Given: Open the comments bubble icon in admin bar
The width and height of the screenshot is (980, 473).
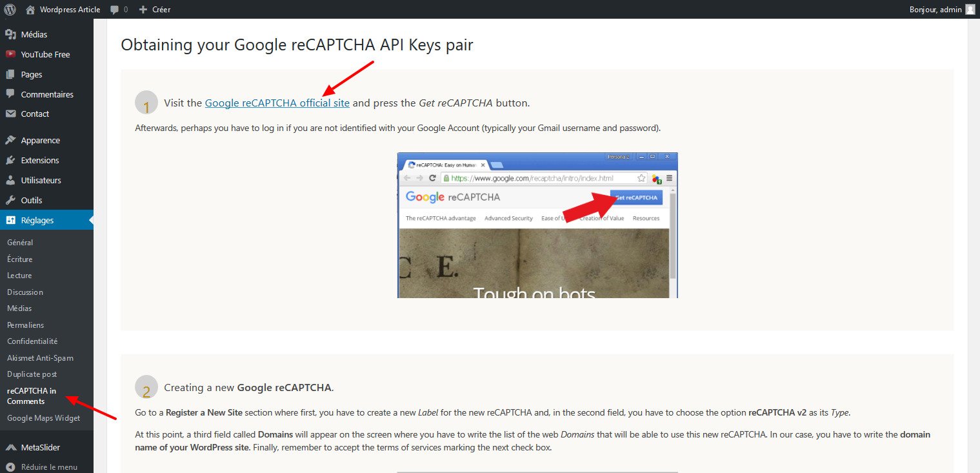Looking at the screenshot, I should 114,10.
